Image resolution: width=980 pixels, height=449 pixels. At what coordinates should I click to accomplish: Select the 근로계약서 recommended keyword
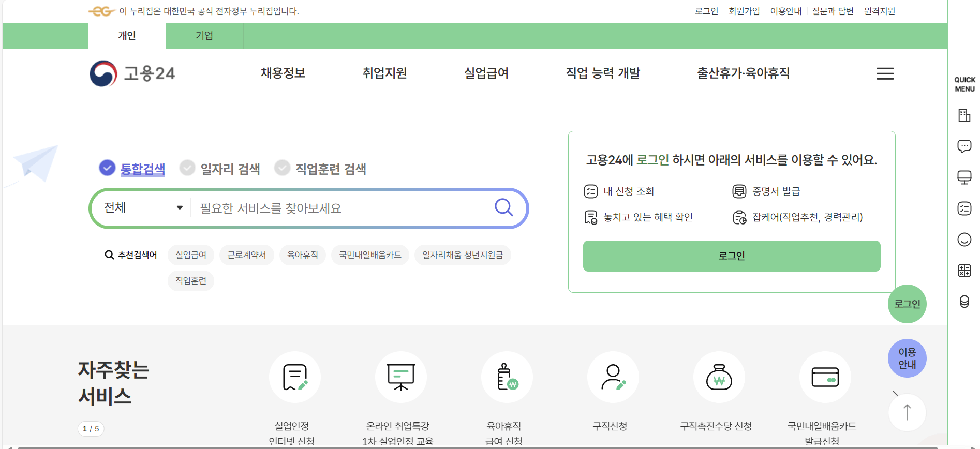click(x=247, y=255)
